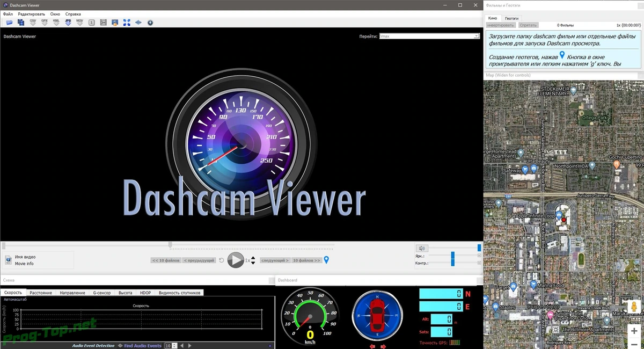Expand the audio detection panel arrow

270,346
